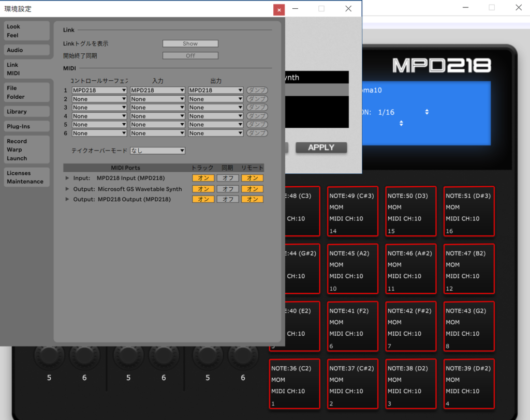The width and height of the screenshot is (530, 420).
Task: Adjust the 1/16 time division stepper
Action: pos(427,112)
